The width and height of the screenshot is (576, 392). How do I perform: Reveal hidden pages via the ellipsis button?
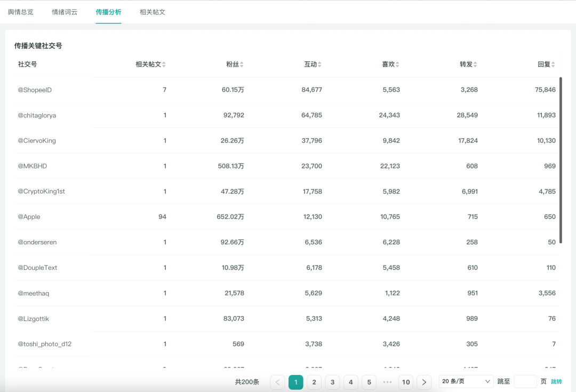[387, 382]
